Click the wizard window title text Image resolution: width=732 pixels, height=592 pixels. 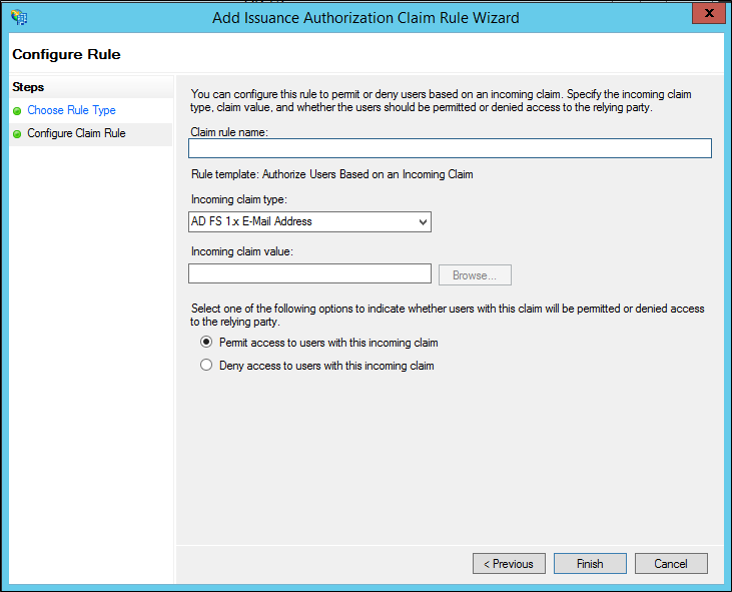pos(366,18)
